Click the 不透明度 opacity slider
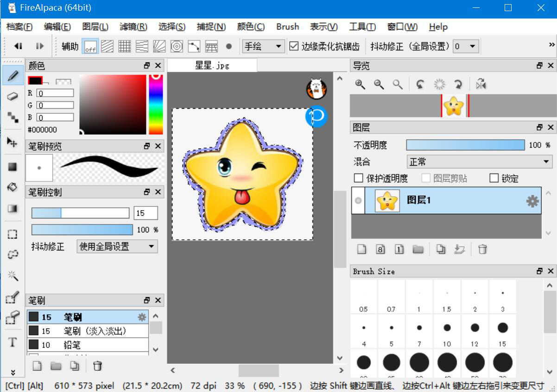 pyautogui.click(x=465, y=145)
